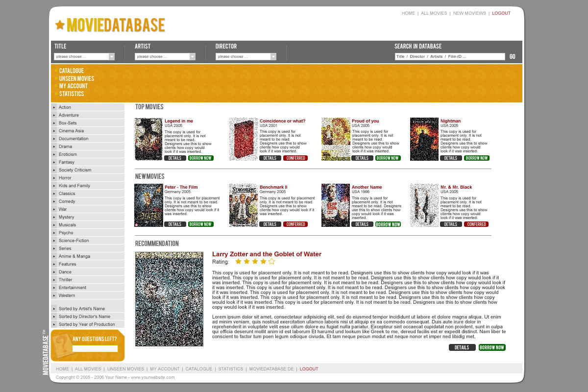Image resolution: width=588 pixels, height=392 pixels.
Task: Open the Nightman poster thumbnail
Action: 424,139
